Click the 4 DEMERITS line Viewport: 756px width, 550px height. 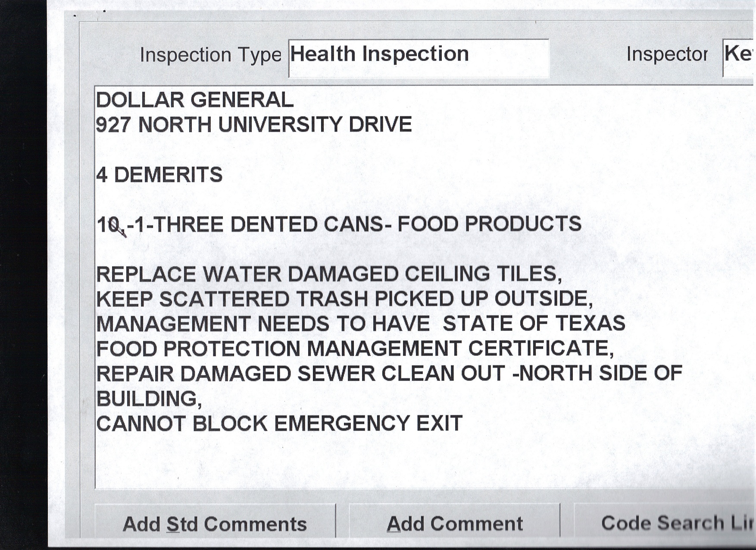click(x=159, y=175)
